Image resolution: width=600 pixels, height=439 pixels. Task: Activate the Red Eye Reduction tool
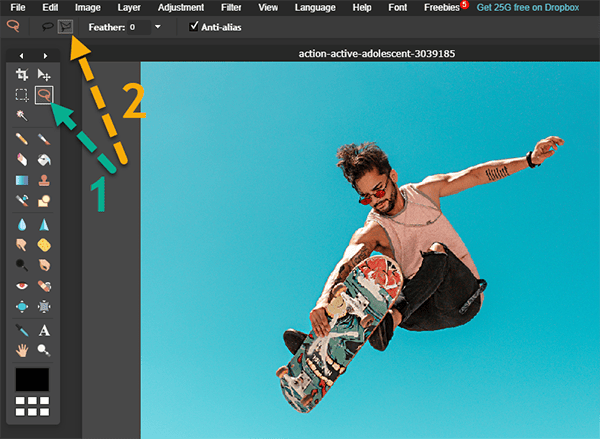21,285
